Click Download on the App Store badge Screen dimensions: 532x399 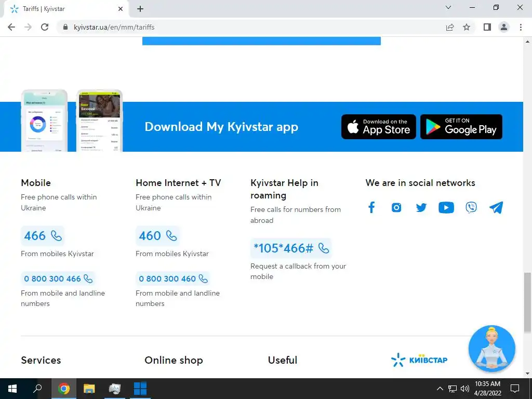pos(379,127)
